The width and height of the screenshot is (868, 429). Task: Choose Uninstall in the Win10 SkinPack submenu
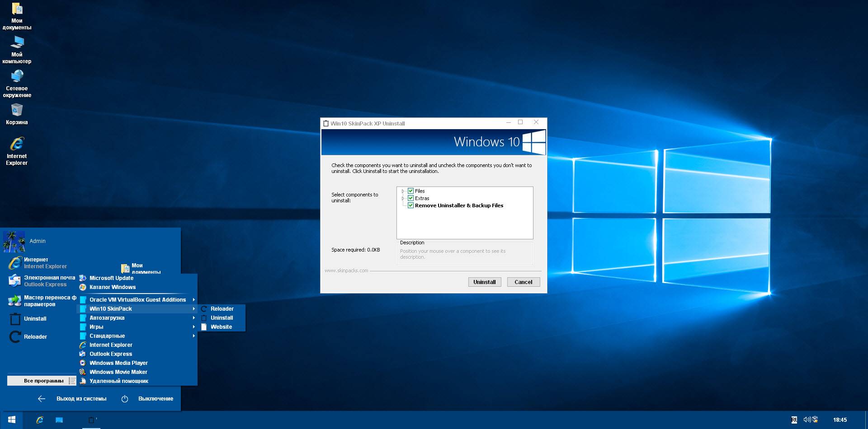[x=222, y=318]
